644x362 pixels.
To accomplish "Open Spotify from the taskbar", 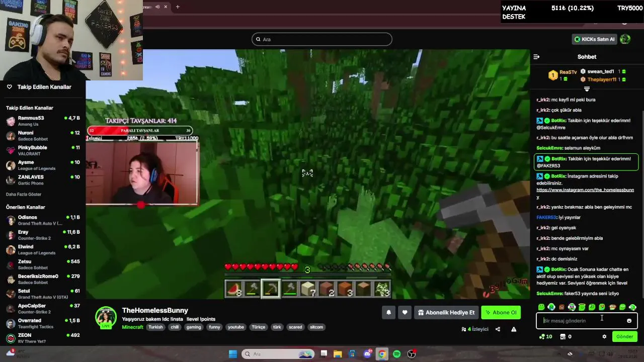I will click(x=396, y=354).
